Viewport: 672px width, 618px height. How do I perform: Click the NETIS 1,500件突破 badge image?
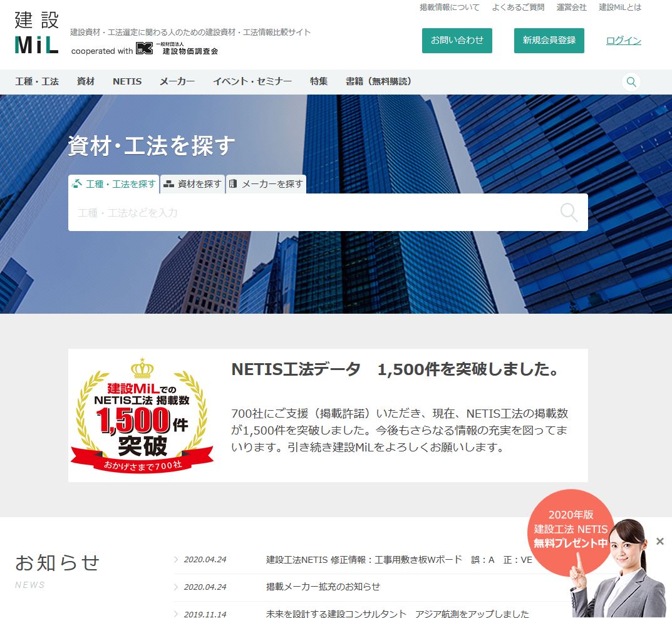(142, 415)
